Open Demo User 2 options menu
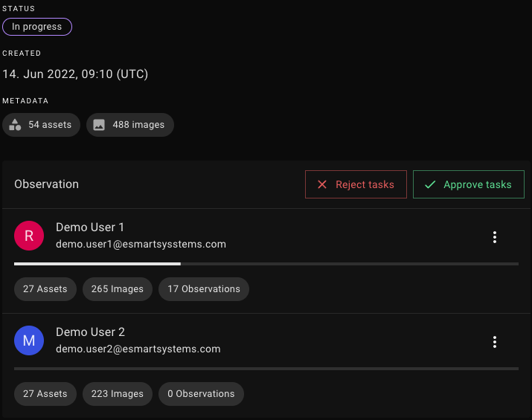Screen dimensions: 532x420 (494, 342)
